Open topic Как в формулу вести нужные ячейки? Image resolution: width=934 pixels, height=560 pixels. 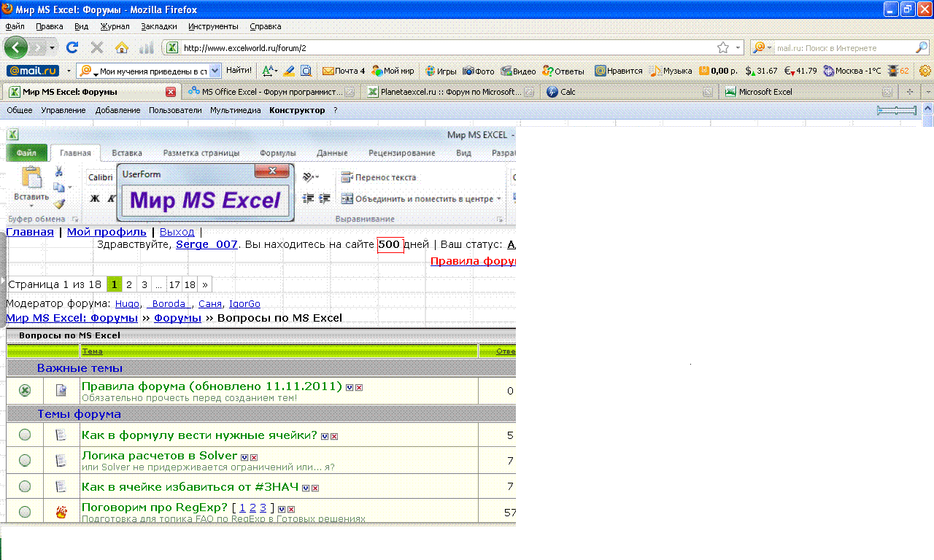click(x=199, y=435)
